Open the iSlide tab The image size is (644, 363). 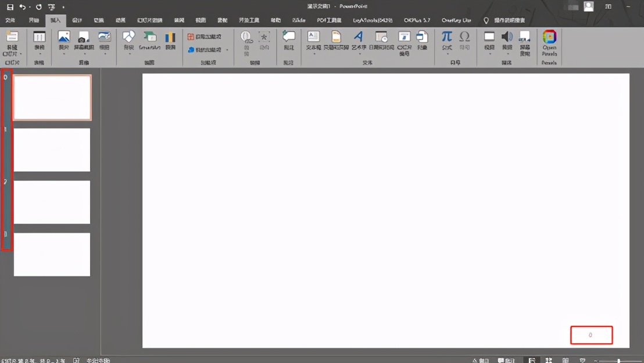[299, 20]
